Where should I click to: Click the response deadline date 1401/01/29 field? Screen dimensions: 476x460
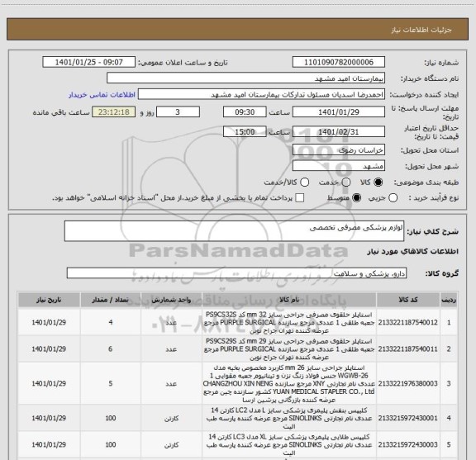pyautogui.click(x=339, y=112)
